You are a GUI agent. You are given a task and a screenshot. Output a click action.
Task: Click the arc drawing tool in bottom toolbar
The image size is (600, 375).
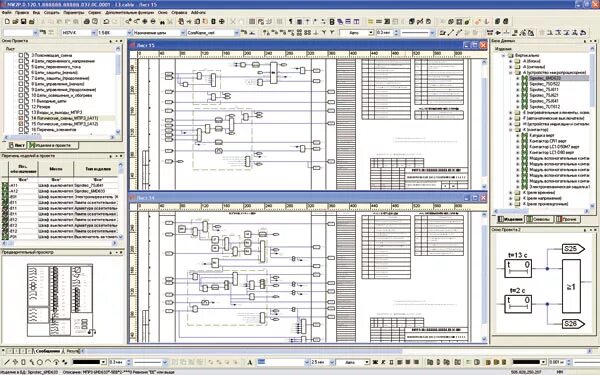(48, 362)
